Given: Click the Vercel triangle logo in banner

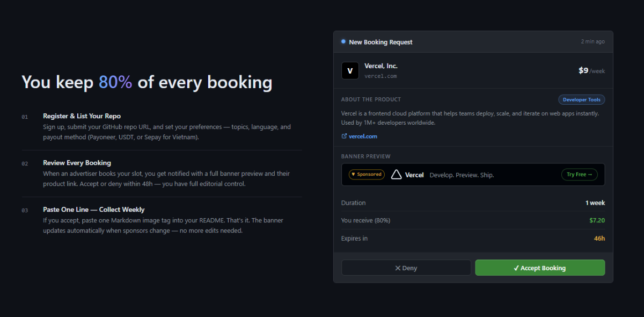Looking at the screenshot, I should 397,175.
